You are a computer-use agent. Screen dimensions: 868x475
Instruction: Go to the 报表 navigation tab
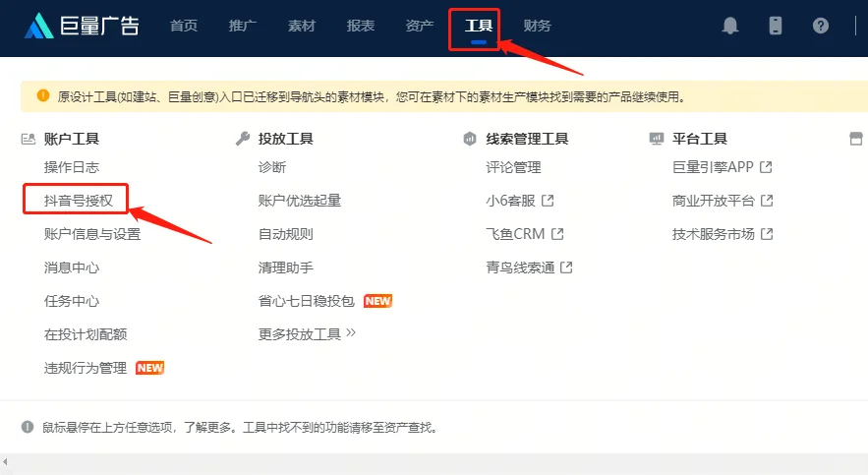coord(360,27)
